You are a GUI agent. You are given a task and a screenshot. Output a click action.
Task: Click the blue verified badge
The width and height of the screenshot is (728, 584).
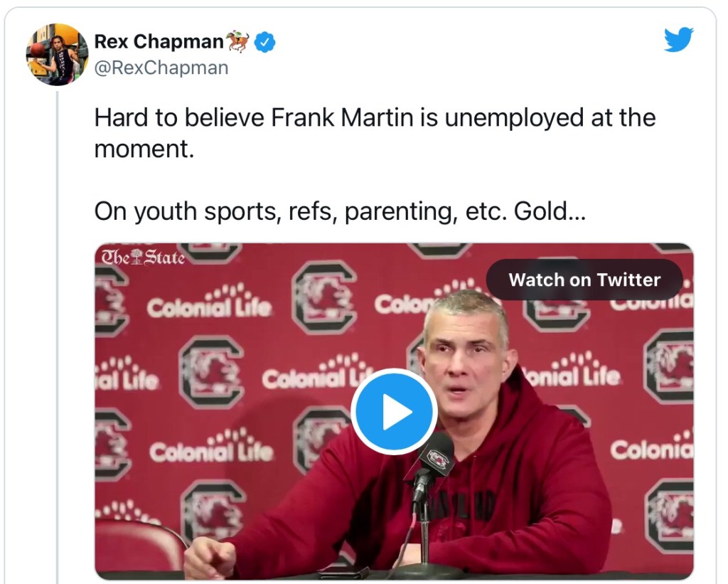tap(264, 43)
